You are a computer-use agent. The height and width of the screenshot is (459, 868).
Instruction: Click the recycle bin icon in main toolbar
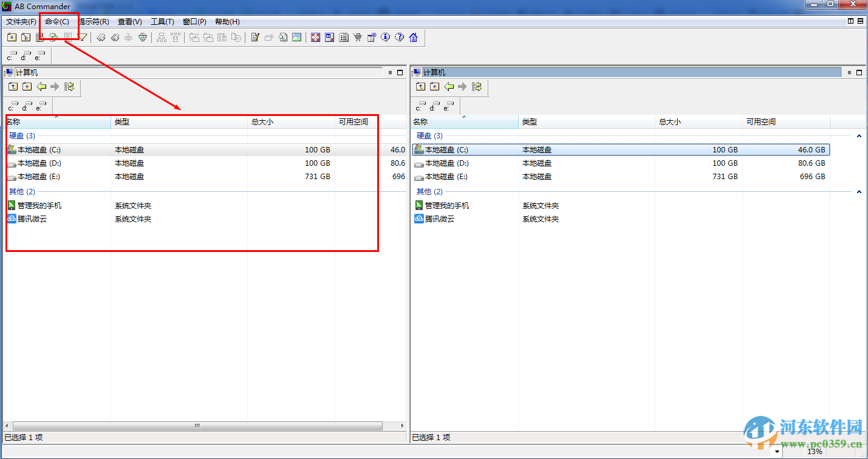point(143,38)
